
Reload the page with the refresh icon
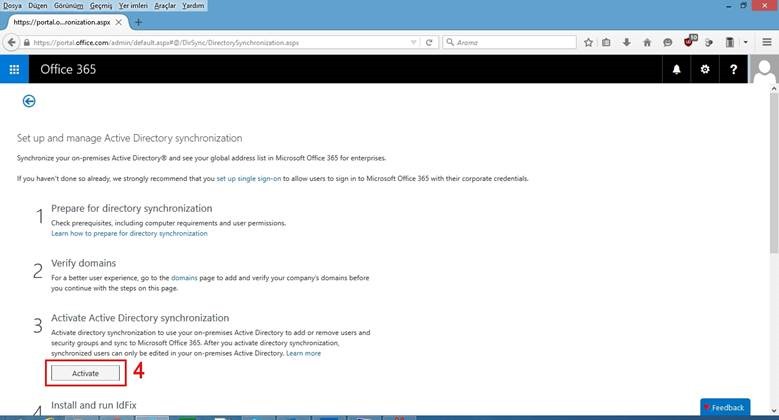429,43
